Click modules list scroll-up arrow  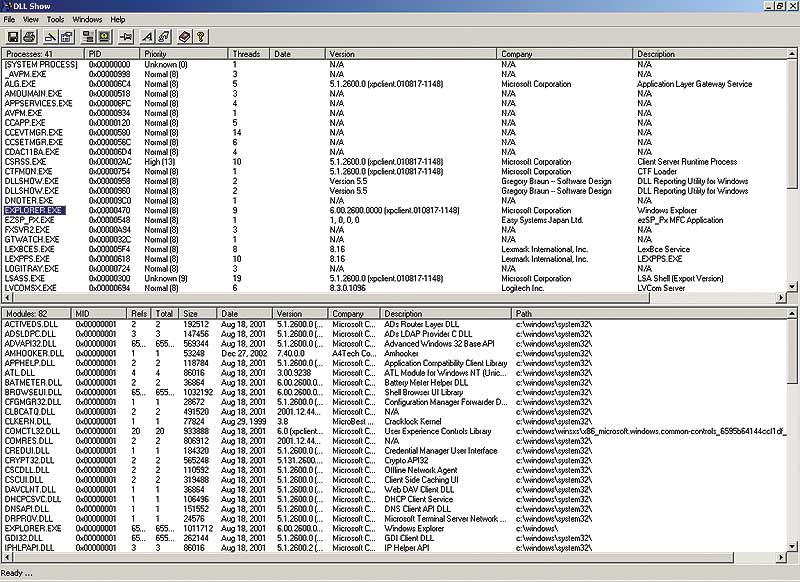pos(792,314)
